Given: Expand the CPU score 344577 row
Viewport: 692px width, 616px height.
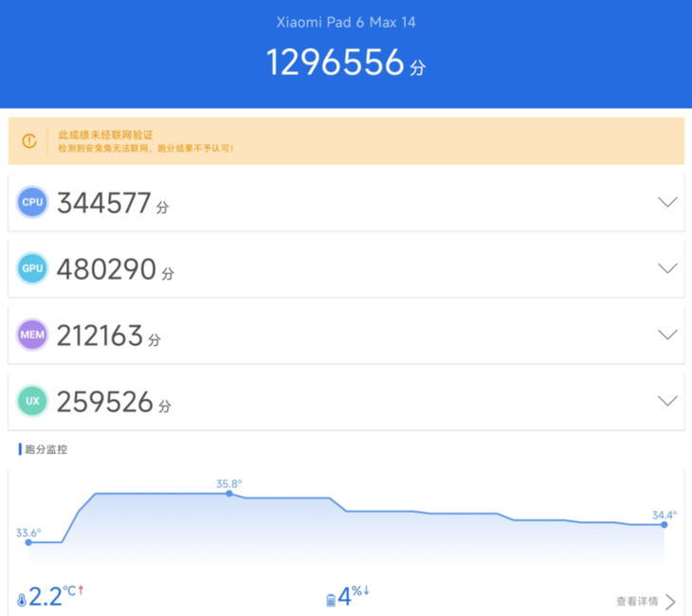Looking at the screenshot, I should coord(667,202).
